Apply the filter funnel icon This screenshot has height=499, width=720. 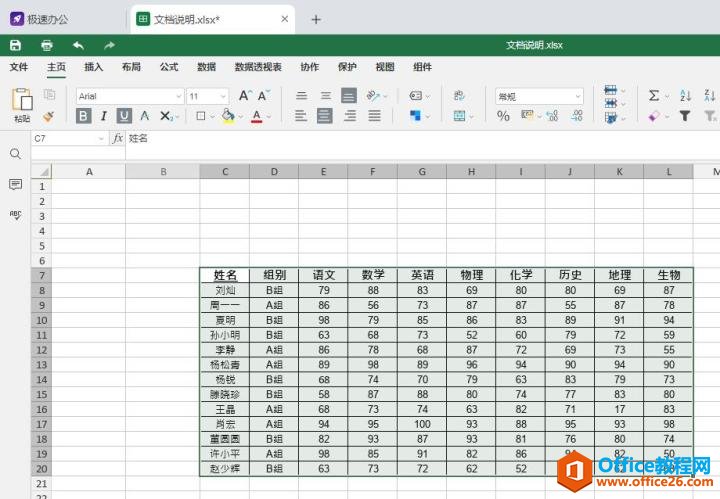[x=685, y=116]
